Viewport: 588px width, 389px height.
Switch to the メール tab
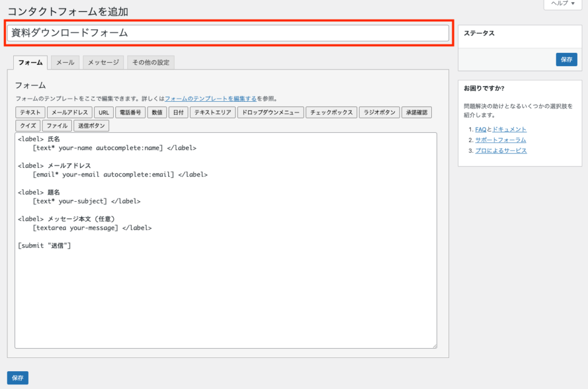(x=65, y=62)
